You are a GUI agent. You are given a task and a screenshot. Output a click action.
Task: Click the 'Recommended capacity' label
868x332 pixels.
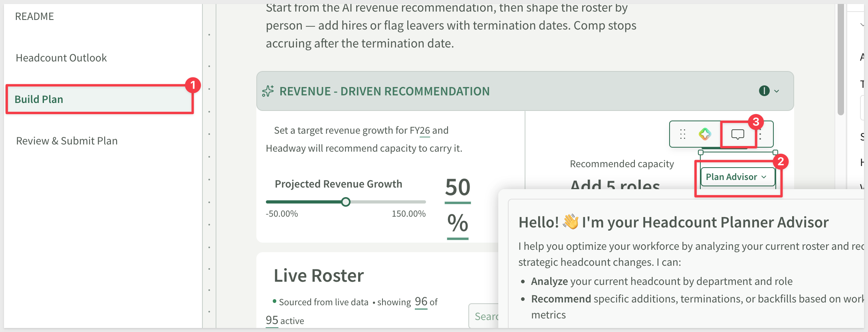(x=622, y=164)
